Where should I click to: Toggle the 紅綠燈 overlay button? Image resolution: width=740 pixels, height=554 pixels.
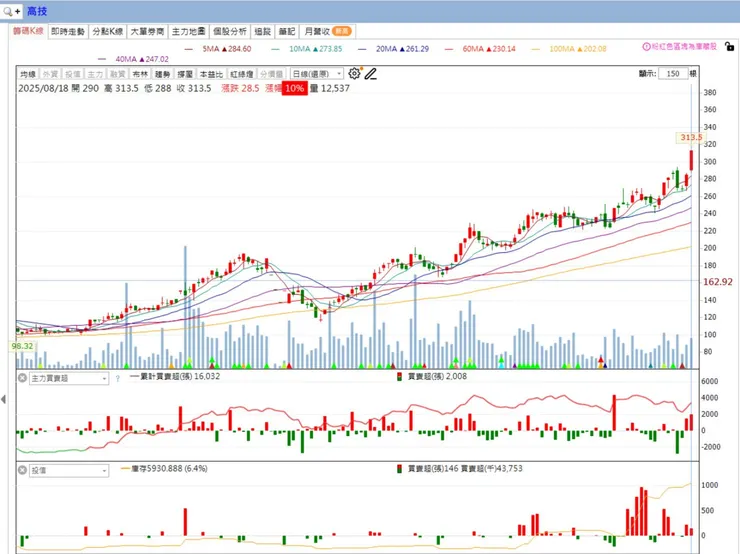click(242, 74)
